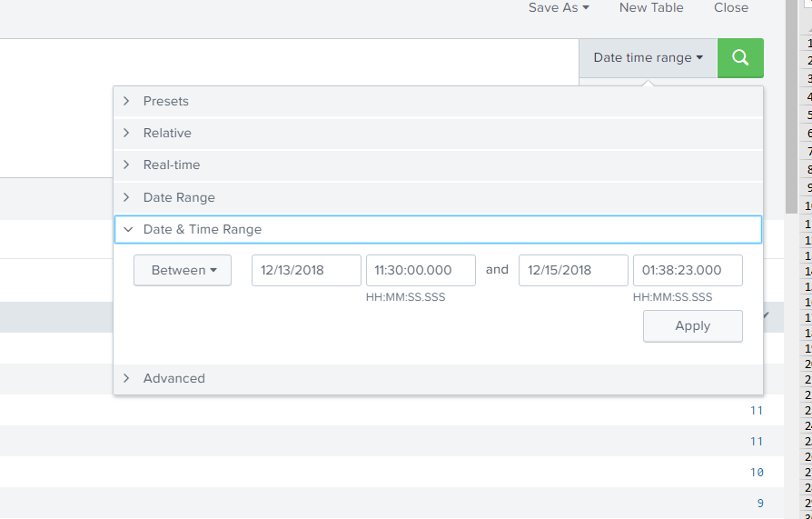Collapse the Date & Time Range section
This screenshot has height=519, width=812.
[438, 230]
